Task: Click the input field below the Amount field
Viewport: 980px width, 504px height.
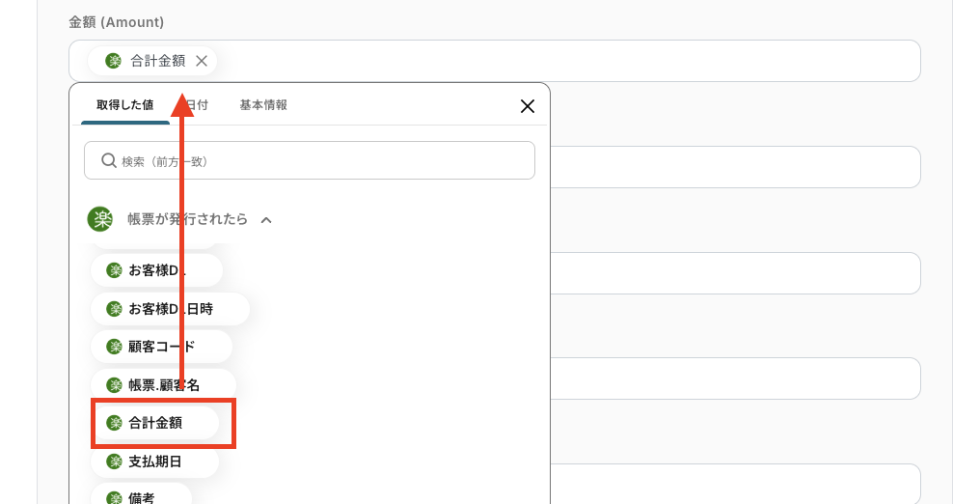Action: point(735,167)
